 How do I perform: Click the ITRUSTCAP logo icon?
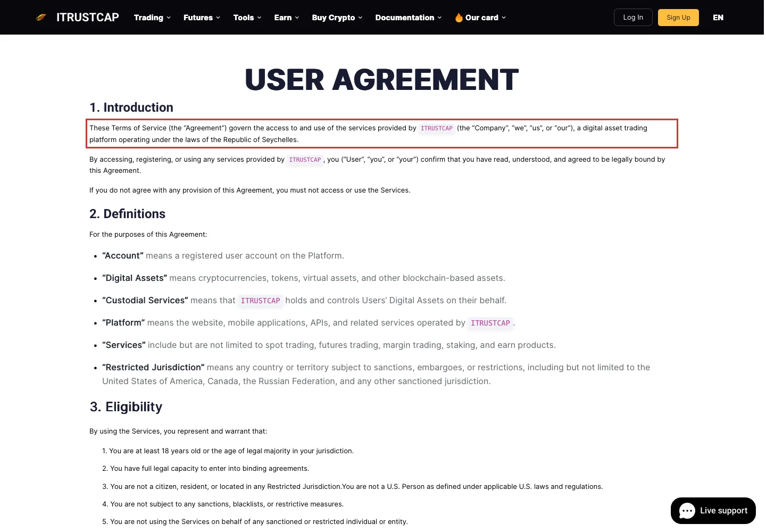[x=41, y=18]
